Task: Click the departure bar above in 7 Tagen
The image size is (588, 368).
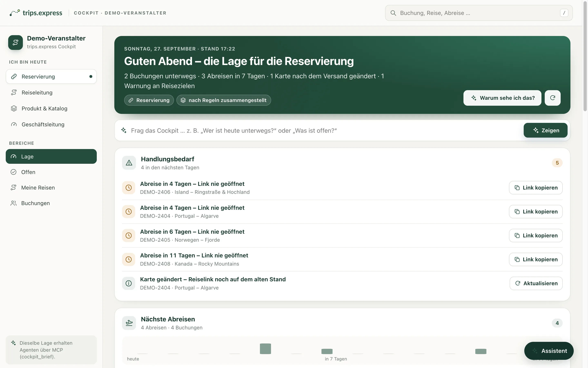Action: coord(327,351)
